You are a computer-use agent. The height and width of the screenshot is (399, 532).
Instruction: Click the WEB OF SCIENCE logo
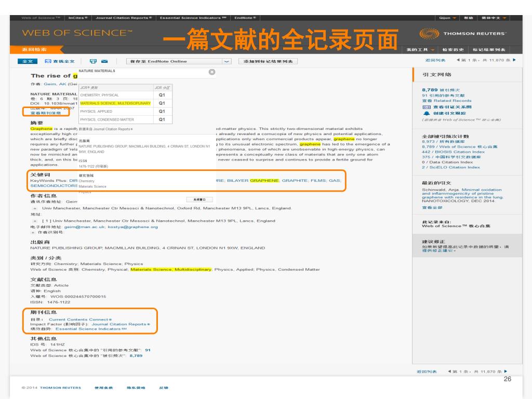click(77, 33)
